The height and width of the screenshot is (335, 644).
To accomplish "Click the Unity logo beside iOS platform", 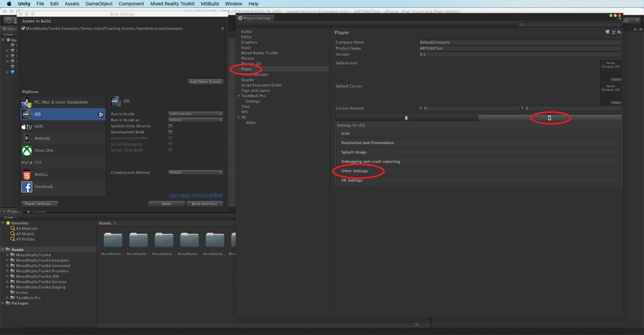I will pyautogui.click(x=100, y=114).
